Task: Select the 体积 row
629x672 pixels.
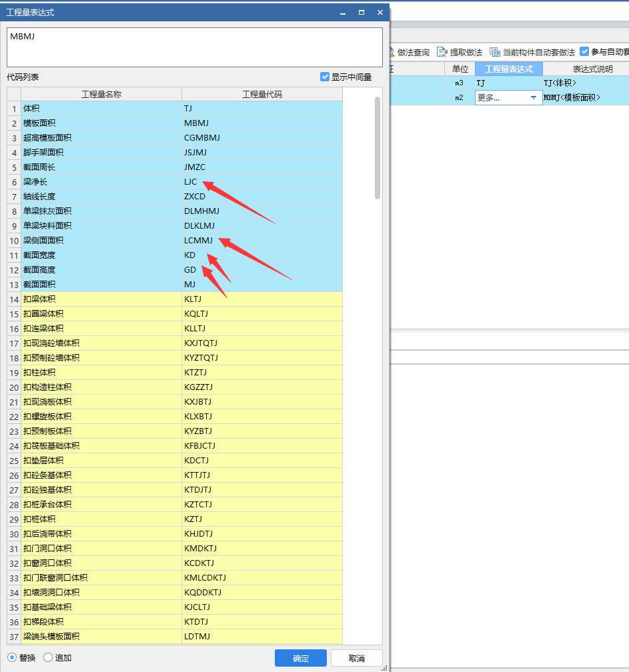Action: click(182, 109)
